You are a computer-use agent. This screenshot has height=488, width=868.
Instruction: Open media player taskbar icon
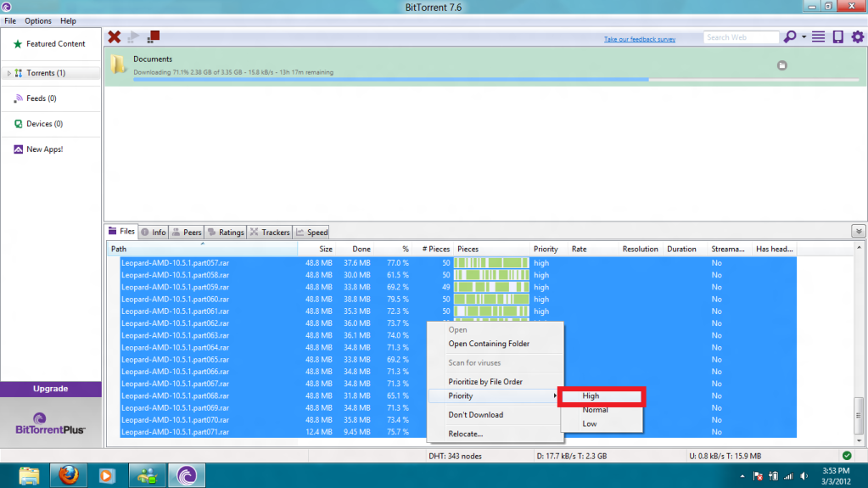pos(106,476)
